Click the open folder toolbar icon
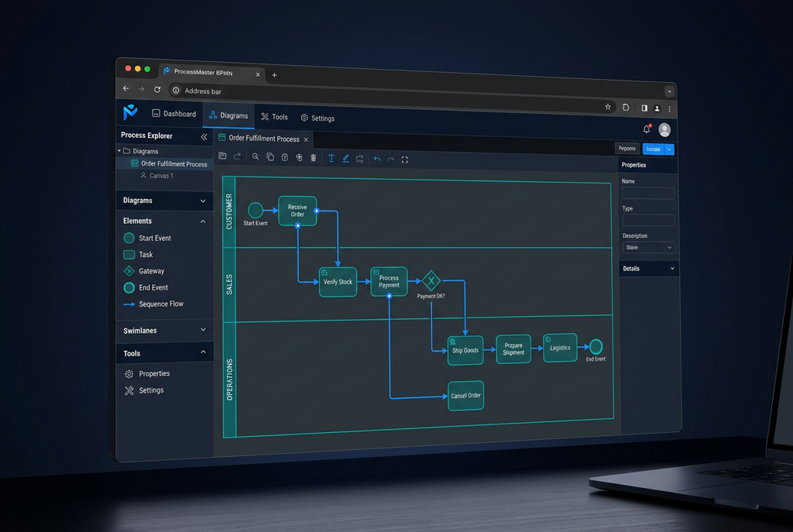Image resolution: width=793 pixels, height=532 pixels. click(222, 156)
